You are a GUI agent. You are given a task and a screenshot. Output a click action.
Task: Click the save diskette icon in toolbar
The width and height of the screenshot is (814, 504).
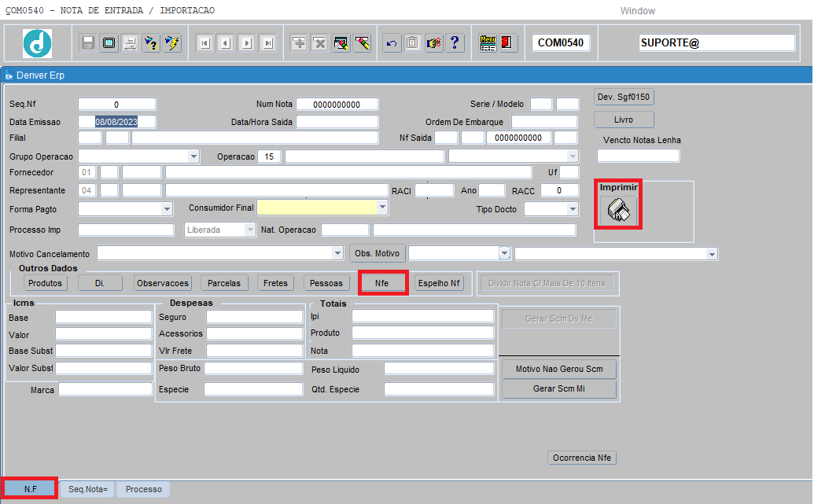88,43
